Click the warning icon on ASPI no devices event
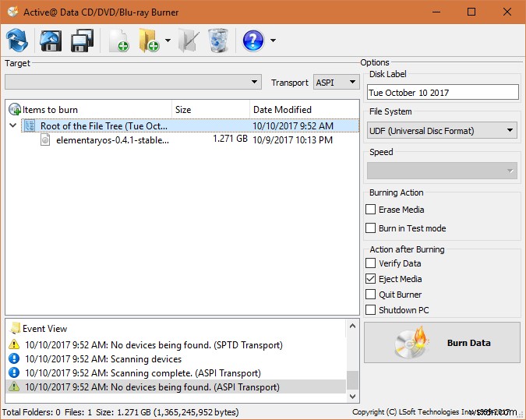 click(14, 386)
